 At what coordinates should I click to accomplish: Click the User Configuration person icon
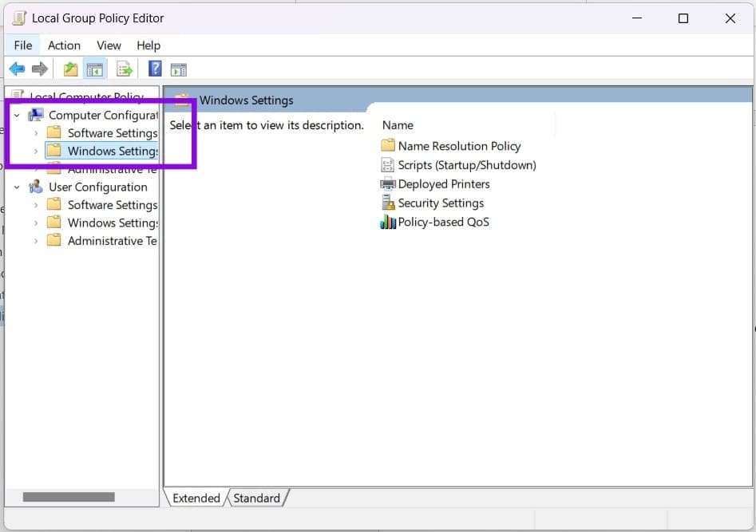[x=36, y=187]
